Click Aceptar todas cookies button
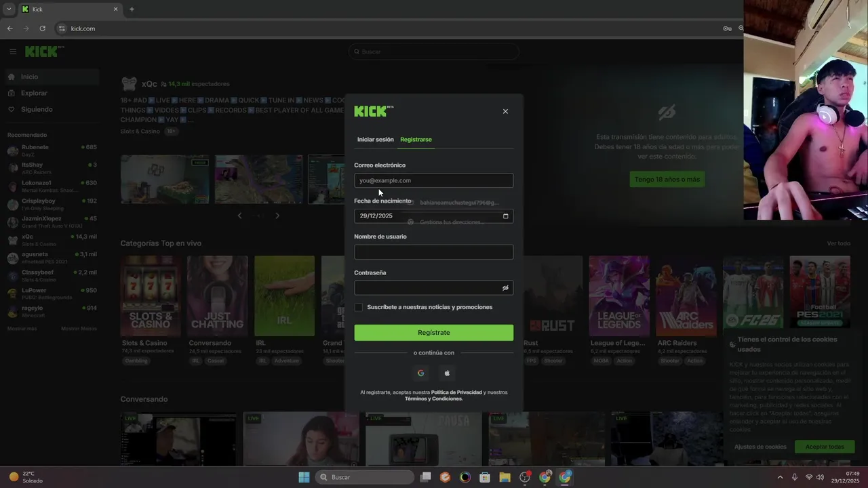Viewport: 868px width, 488px height. (825, 447)
